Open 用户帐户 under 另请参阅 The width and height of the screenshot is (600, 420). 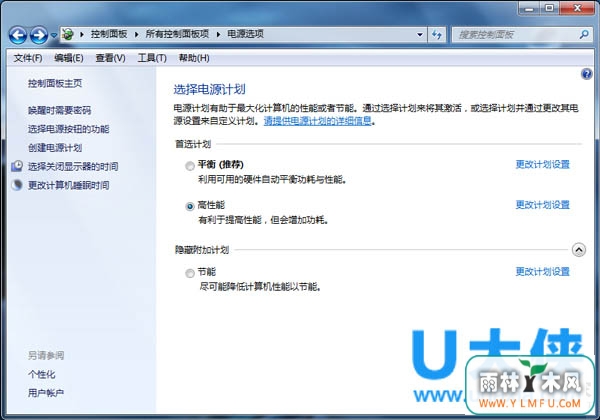pos(46,393)
